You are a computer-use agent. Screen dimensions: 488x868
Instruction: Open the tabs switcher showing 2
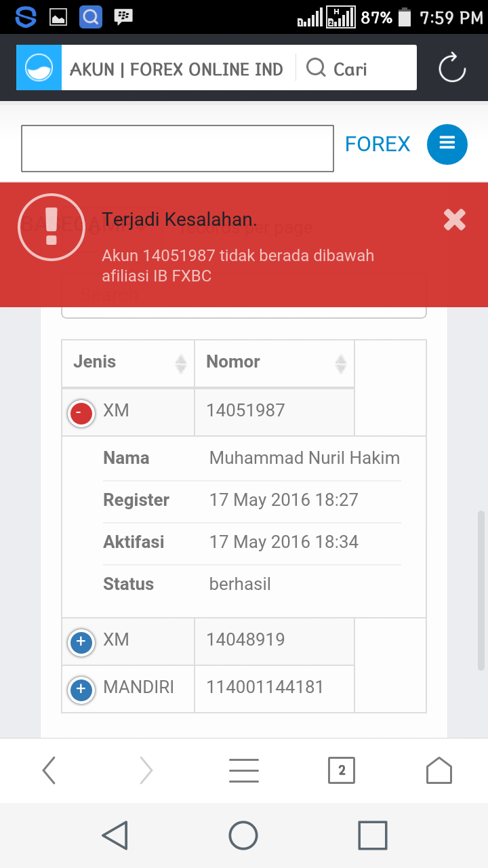coord(342,770)
